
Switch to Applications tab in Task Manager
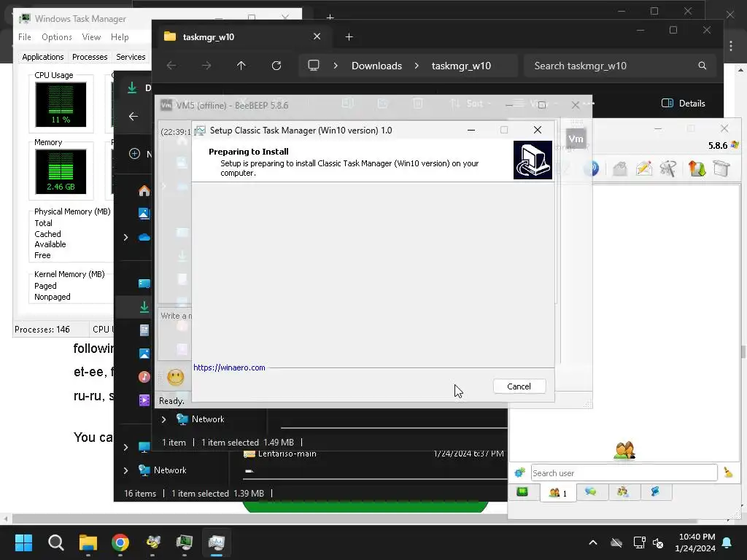tap(43, 57)
